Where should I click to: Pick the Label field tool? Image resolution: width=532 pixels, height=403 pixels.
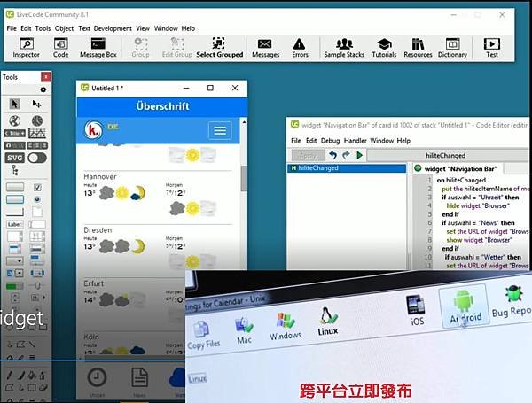click(x=14, y=224)
